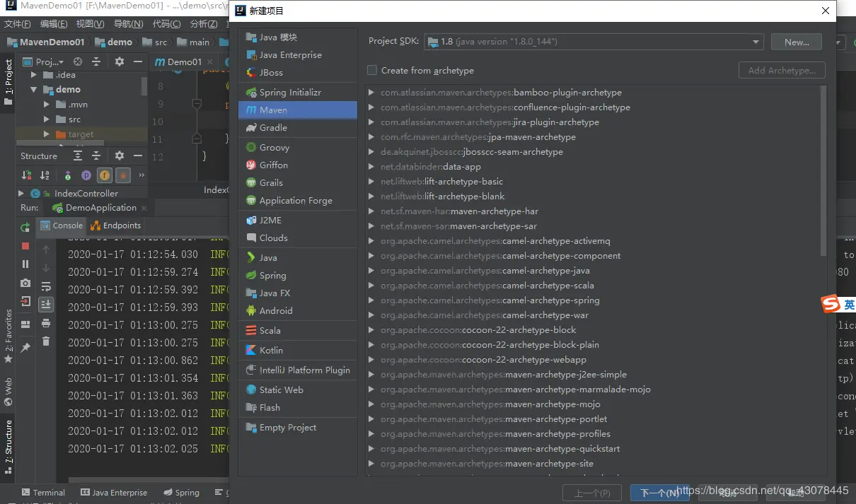The height and width of the screenshot is (504, 856).
Task: Expand maven-archetype-quickstart entry
Action: [x=372, y=449]
